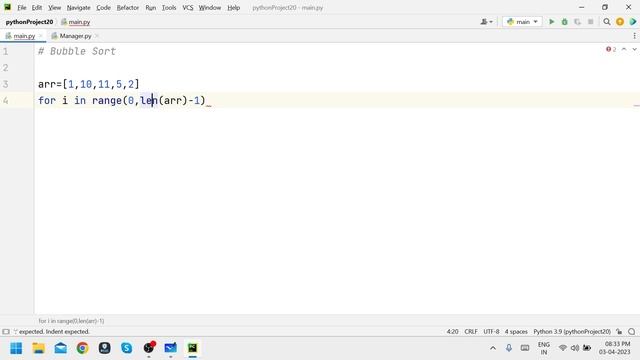Open the View menu
This screenshot has height=360, width=640.
coord(54,7)
